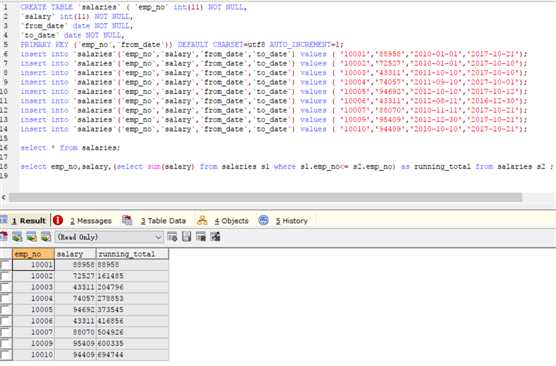Click the editor horizontal scrollbar thumb
This screenshot has width=556, height=366.
[x=266, y=198]
